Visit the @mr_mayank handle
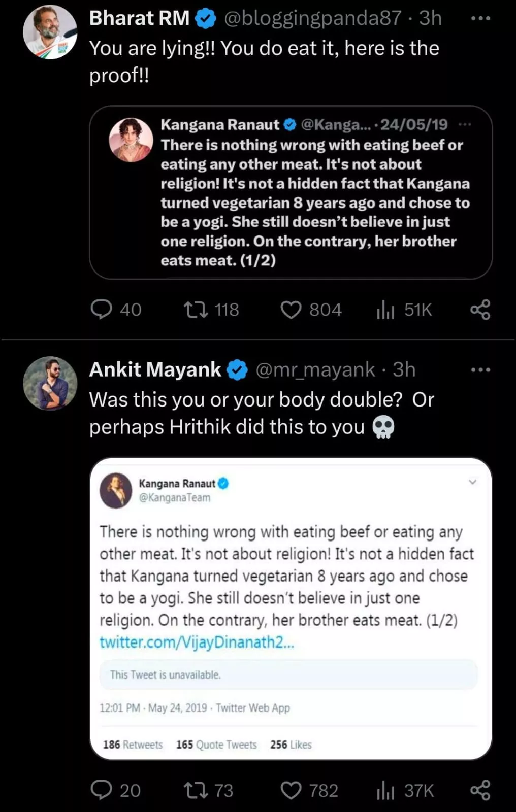 (315, 370)
